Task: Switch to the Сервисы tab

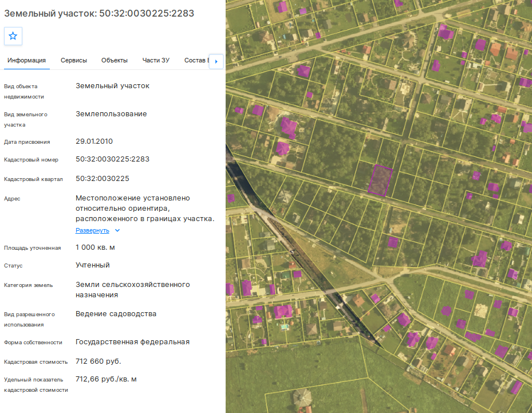Action: tap(74, 60)
